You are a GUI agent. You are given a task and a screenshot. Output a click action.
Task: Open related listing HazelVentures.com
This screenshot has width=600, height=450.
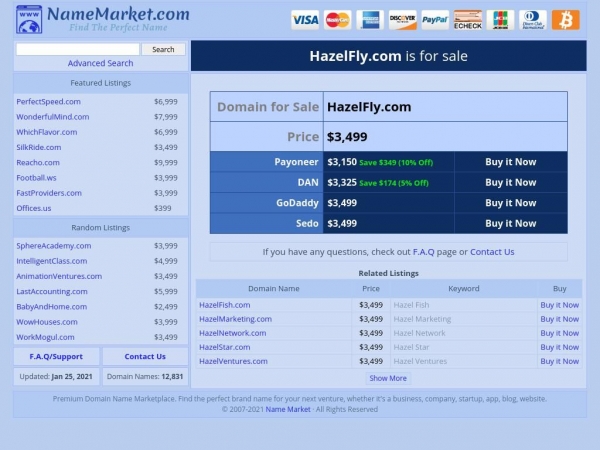(x=233, y=361)
